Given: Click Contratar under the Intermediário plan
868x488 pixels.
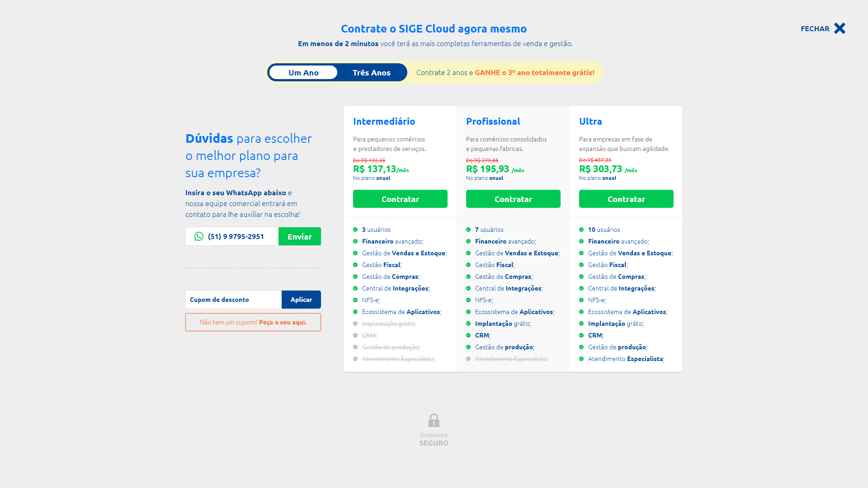Looking at the screenshot, I should click(400, 199).
